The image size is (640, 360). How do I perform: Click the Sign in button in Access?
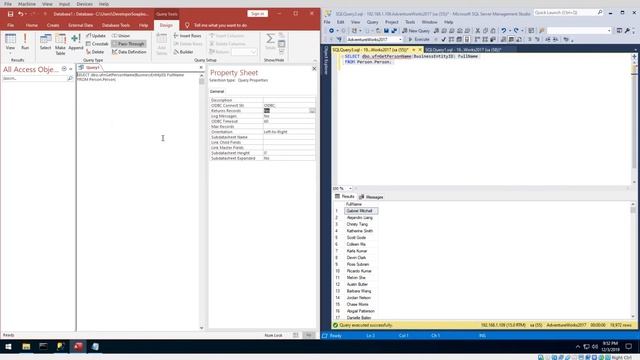[258, 13]
